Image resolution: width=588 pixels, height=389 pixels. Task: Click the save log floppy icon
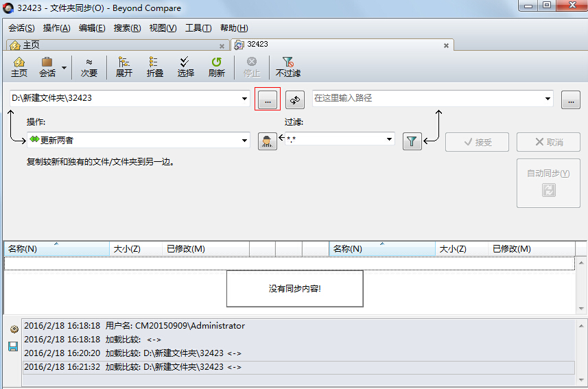tap(13, 346)
